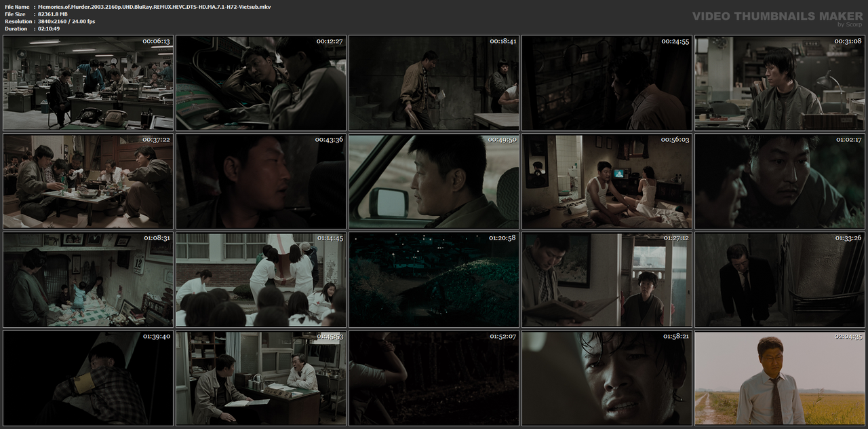Image resolution: width=868 pixels, height=429 pixels.
Task: Select the thumbnail timestamped 00:12:27
Action: coord(261,83)
